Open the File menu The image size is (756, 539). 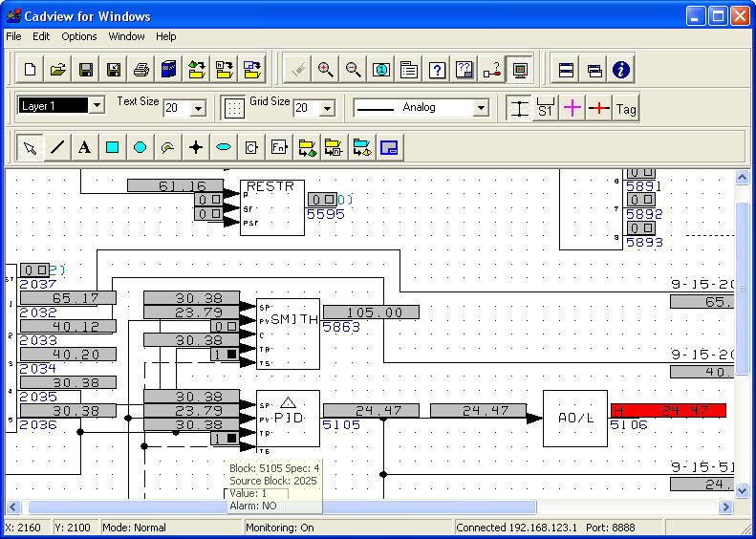coord(13,36)
